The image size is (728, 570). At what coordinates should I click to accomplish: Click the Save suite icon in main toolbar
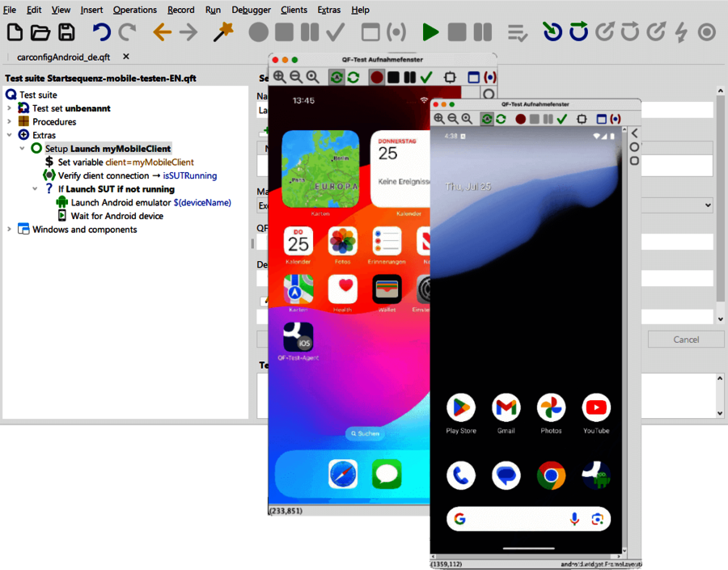pos(66,32)
